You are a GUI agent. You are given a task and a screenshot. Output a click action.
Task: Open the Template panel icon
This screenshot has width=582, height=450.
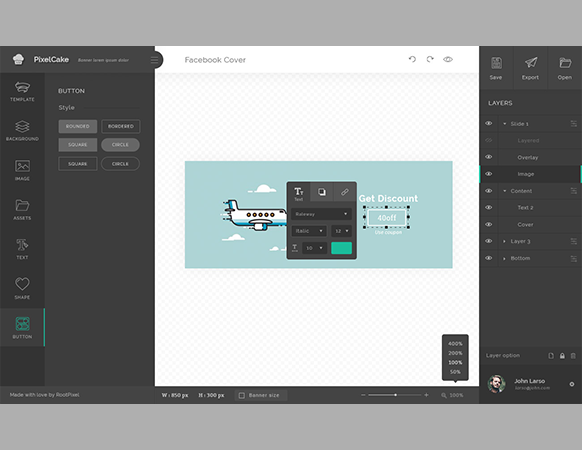[22, 87]
